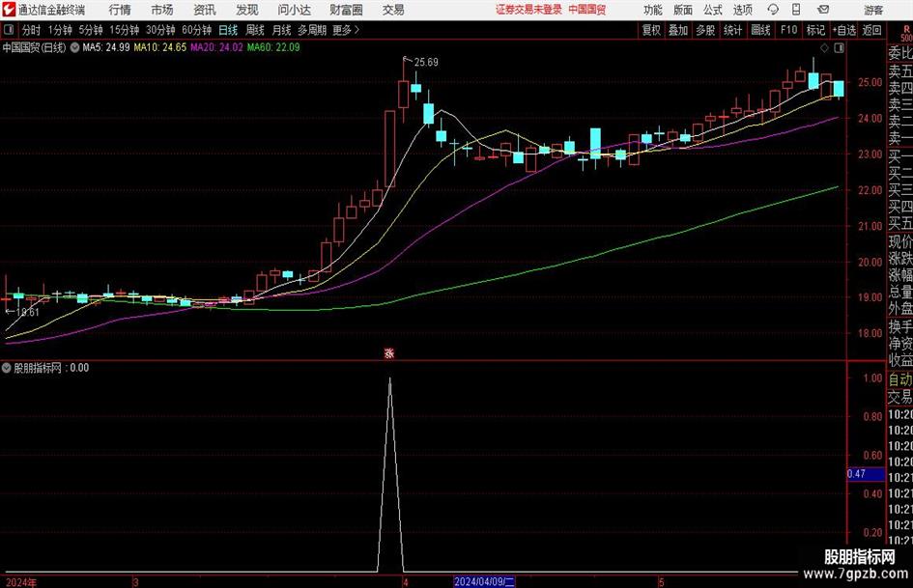Click the white signal spike in indicator panel
This screenshot has height=588, width=913.
tap(390, 474)
